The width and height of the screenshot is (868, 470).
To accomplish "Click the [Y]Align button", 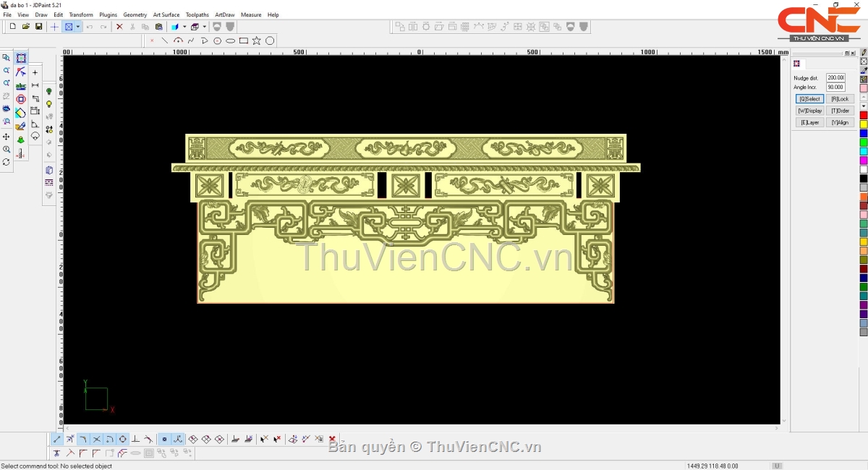I will (x=840, y=122).
